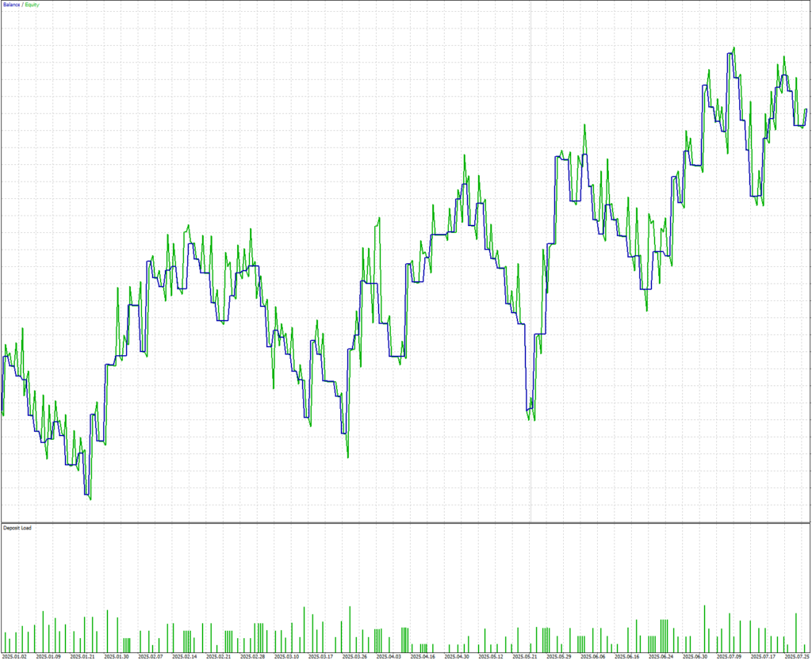Click the 2025.04.16 date label

point(423,656)
